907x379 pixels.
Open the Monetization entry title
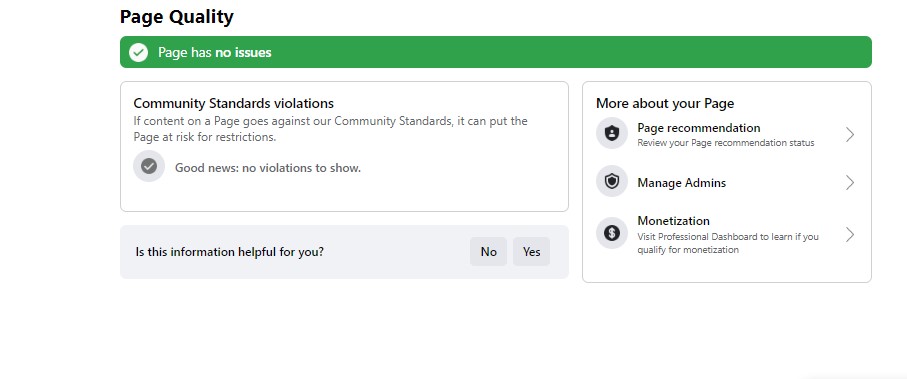click(x=673, y=221)
